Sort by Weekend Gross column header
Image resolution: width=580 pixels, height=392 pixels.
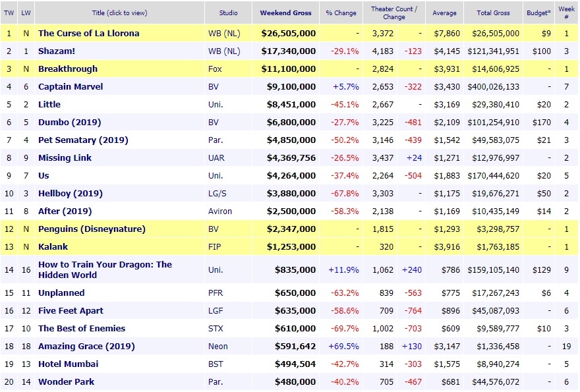tap(285, 13)
